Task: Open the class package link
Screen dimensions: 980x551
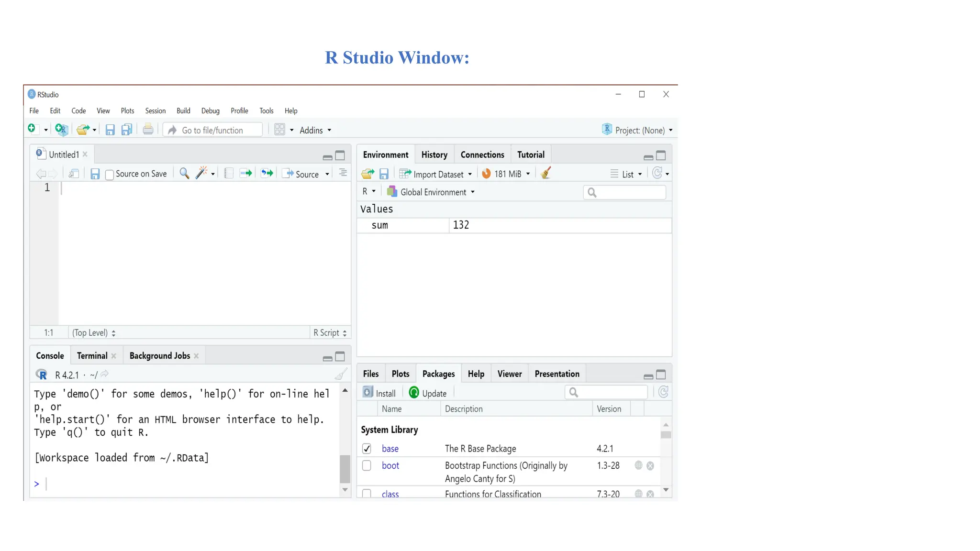Action: point(390,494)
